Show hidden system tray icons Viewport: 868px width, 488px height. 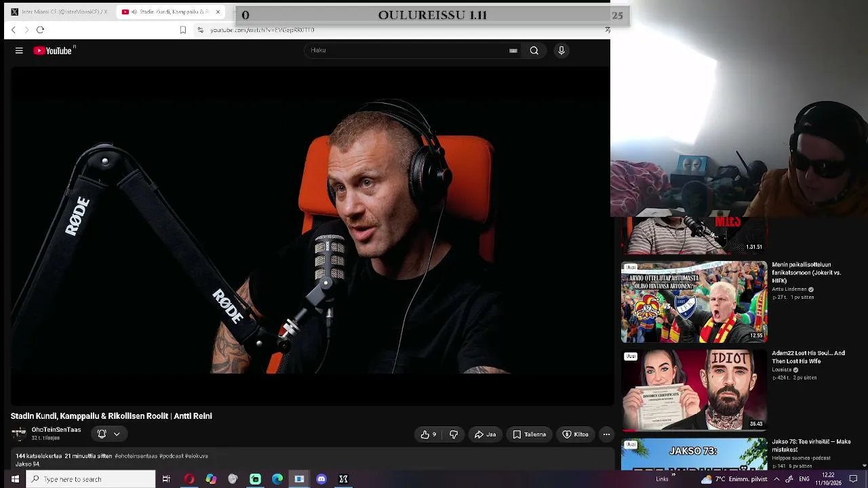[776, 479]
